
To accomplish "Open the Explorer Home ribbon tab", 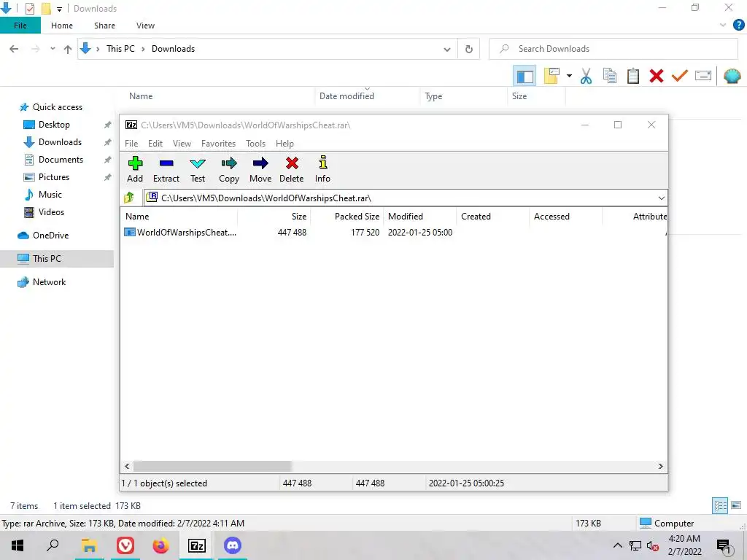I will tap(62, 26).
